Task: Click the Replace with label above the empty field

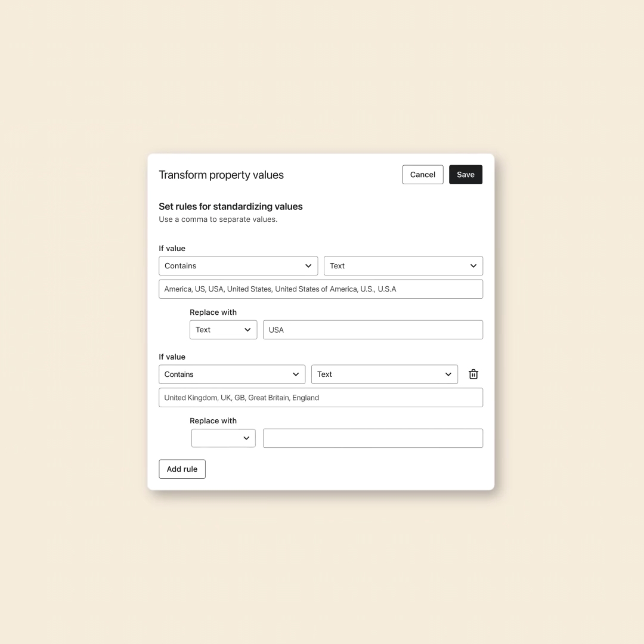Action: [213, 421]
